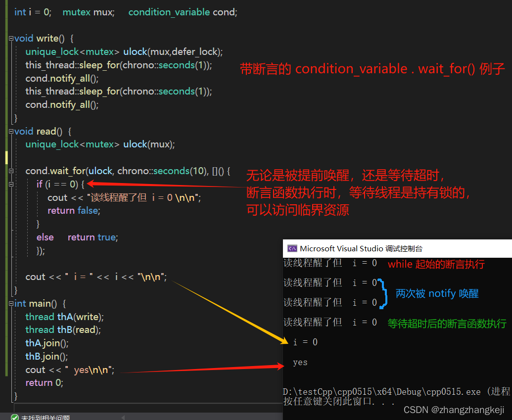This screenshot has width=512, height=420.
Task: Click the 'return 0;' statement
Action: [45, 383]
